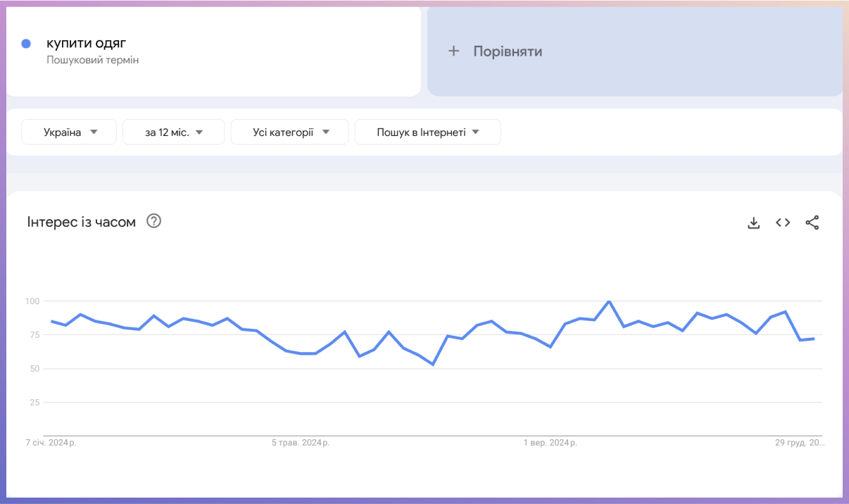The height and width of the screenshot is (504, 849).
Task: Click the 25 axis label
Action: click(x=34, y=403)
